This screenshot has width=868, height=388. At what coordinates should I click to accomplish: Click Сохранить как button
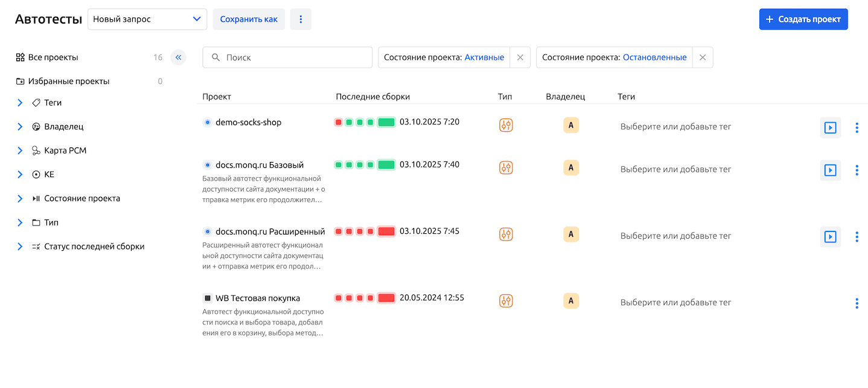coord(249,19)
